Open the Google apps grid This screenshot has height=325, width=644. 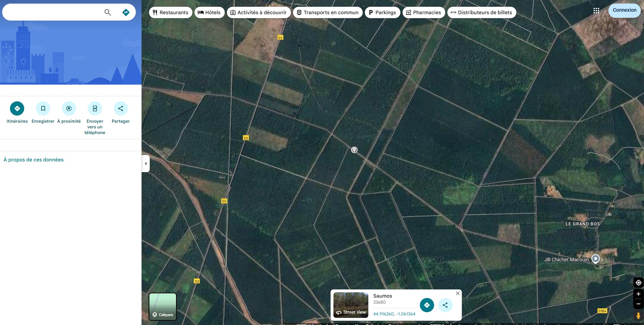pos(596,11)
